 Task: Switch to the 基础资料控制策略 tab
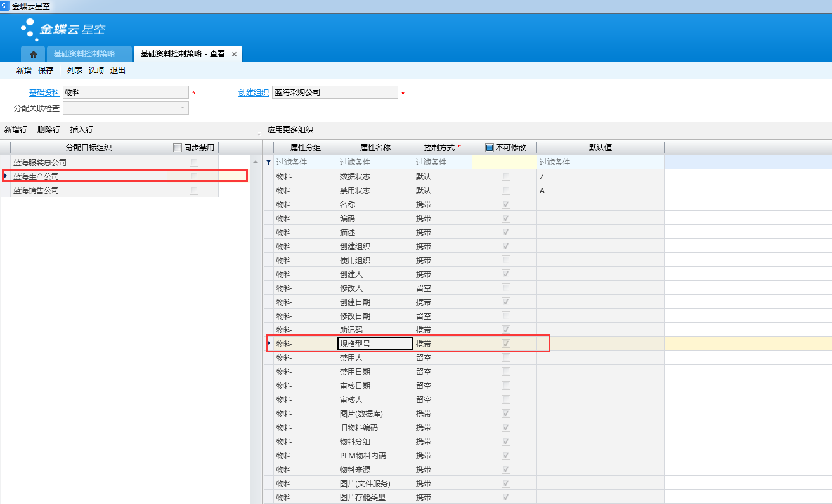pos(89,54)
